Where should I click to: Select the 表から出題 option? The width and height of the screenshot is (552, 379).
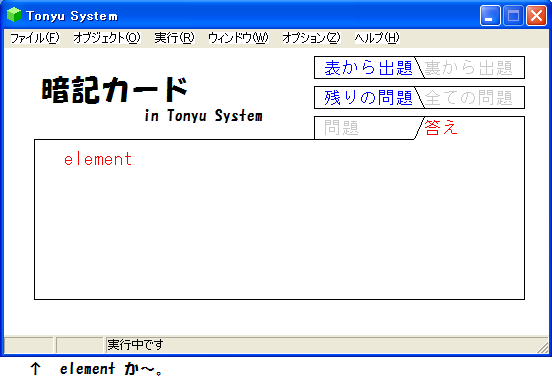[x=368, y=68]
